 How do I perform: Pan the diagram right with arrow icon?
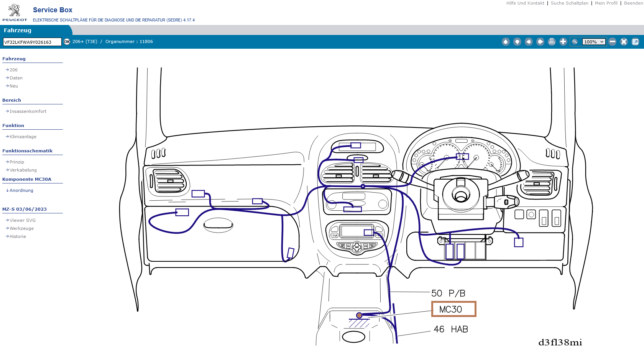pyautogui.click(x=540, y=42)
